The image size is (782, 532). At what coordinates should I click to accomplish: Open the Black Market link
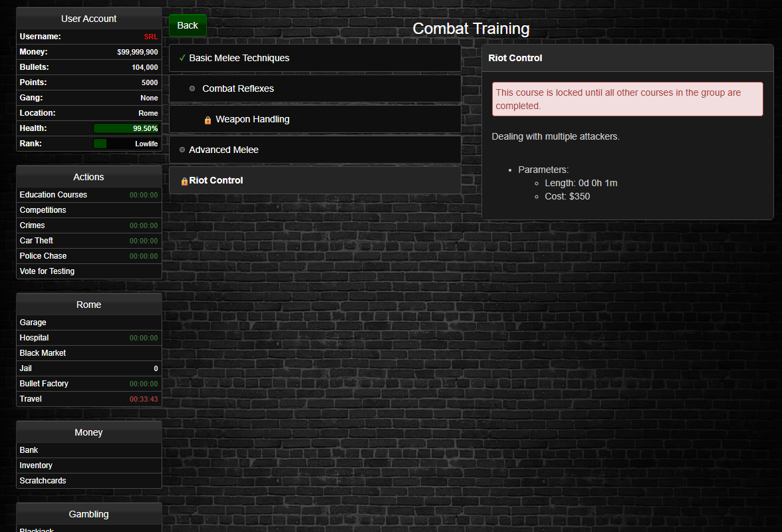tap(43, 353)
